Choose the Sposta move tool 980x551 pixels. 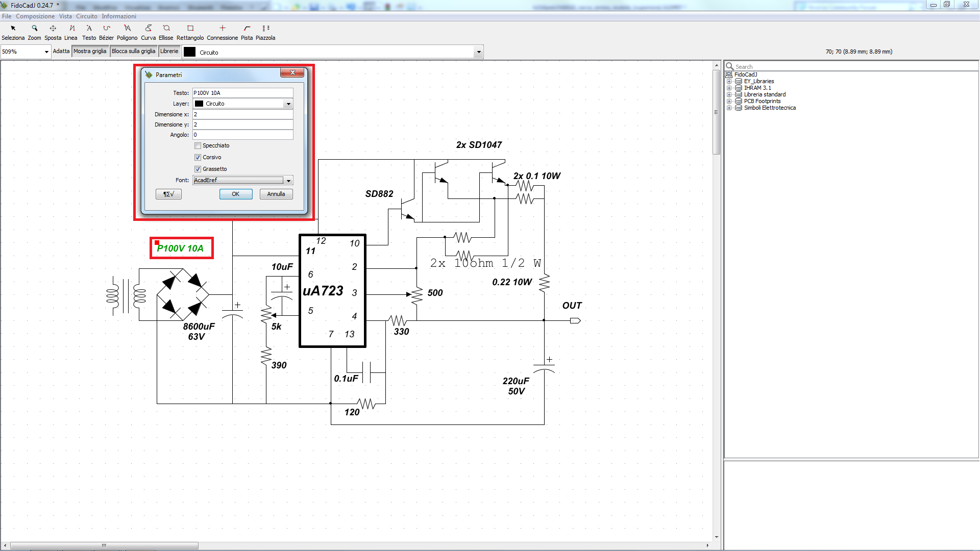[53, 32]
